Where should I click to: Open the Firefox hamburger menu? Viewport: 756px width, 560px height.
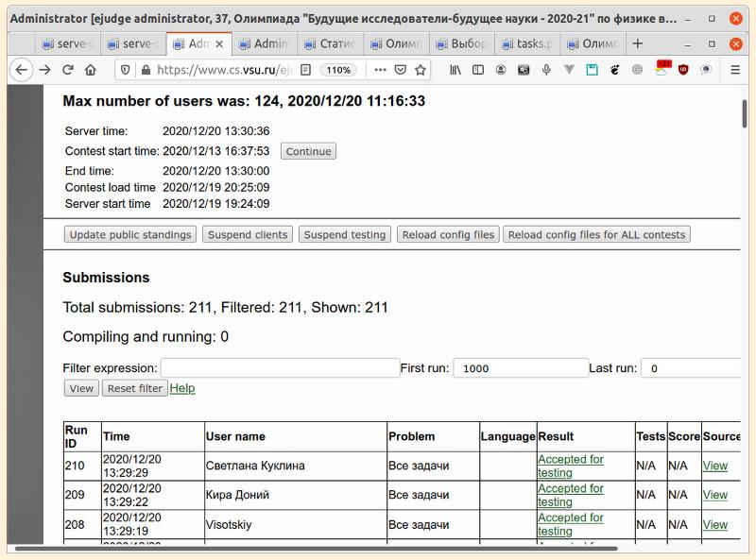(735, 69)
